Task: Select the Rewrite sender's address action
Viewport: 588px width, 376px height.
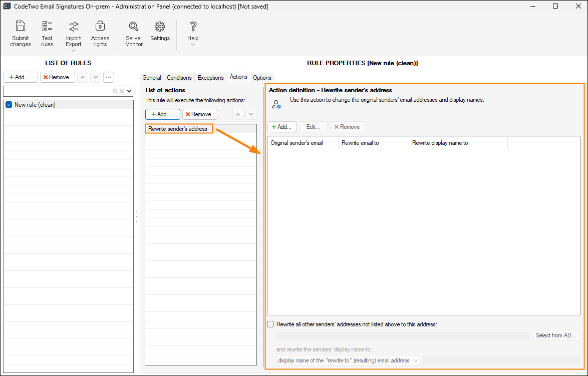Action: click(x=178, y=129)
